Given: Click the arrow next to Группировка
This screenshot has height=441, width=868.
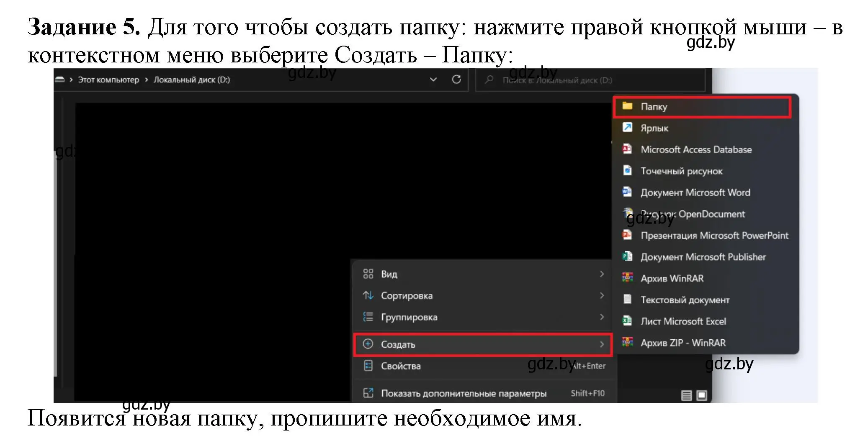Looking at the screenshot, I should 602,317.
